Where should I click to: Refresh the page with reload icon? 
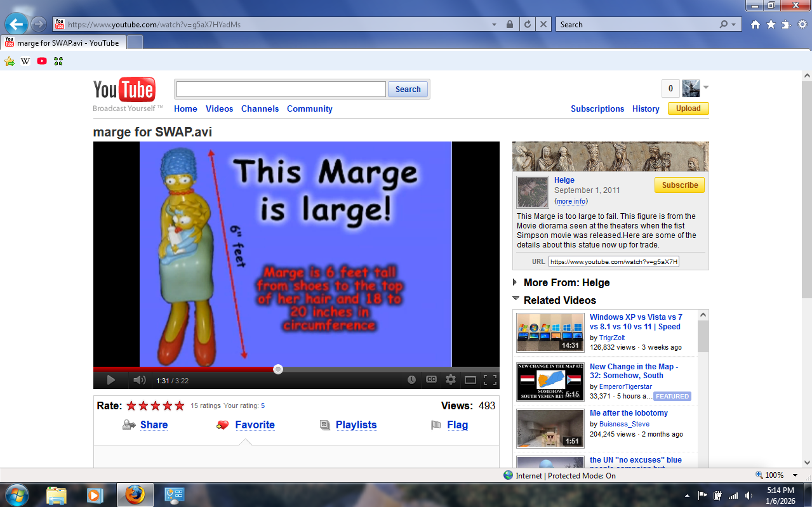point(527,24)
